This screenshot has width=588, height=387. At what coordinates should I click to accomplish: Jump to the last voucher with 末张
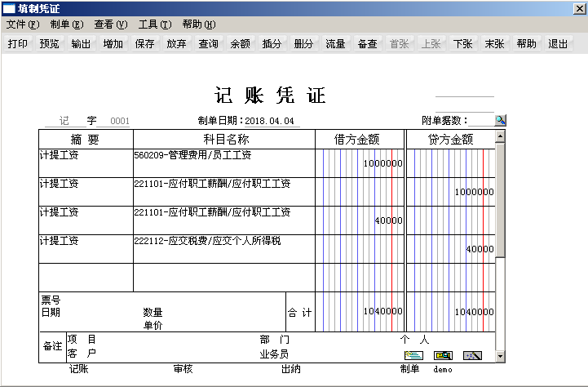coord(494,44)
